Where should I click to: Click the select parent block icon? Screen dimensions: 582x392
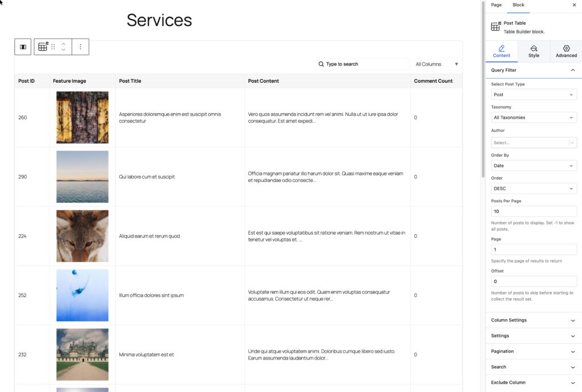[23, 47]
